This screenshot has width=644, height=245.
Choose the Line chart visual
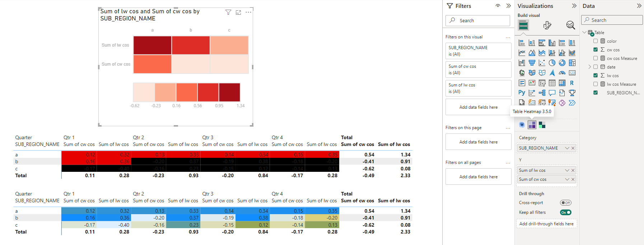click(x=522, y=53)
